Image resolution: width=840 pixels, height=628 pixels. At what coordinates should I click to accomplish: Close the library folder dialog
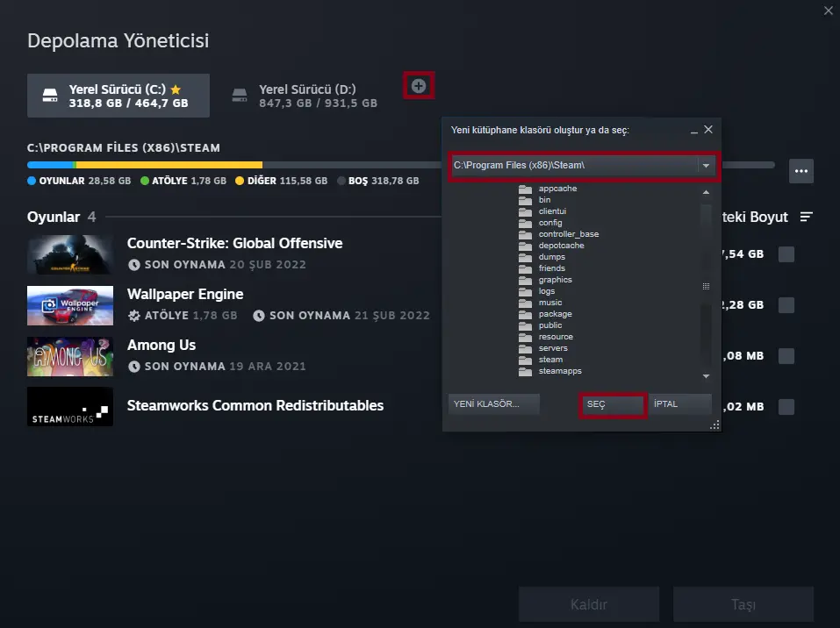[x=708, y=130]
